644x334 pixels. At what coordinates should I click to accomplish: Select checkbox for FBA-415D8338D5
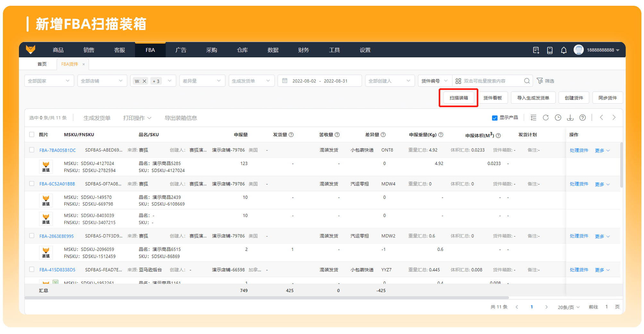(32, 269)
